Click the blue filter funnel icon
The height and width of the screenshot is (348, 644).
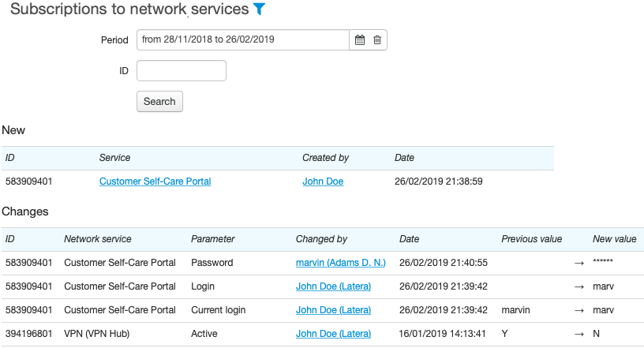tap(259, 9)
